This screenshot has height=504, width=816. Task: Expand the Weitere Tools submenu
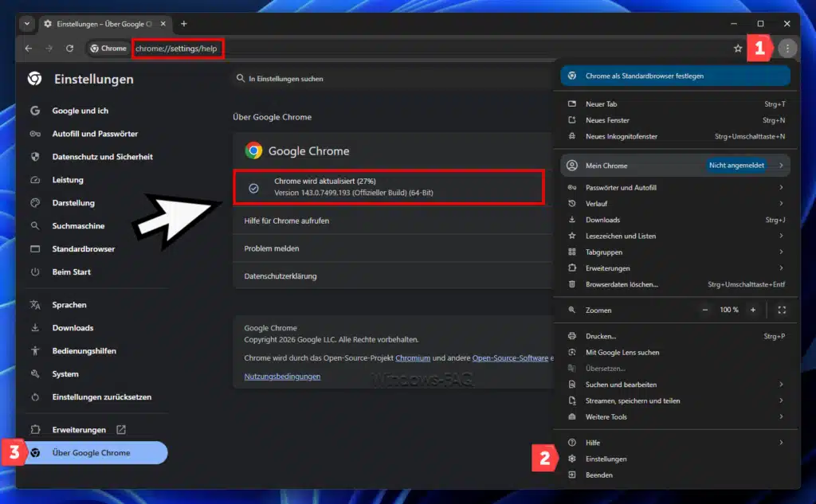[779, 416]
